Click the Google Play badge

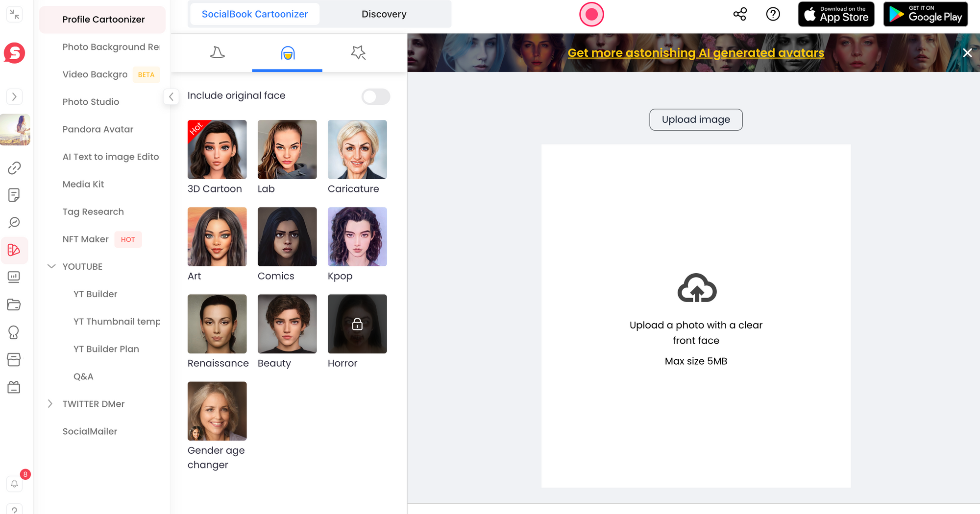926,14
